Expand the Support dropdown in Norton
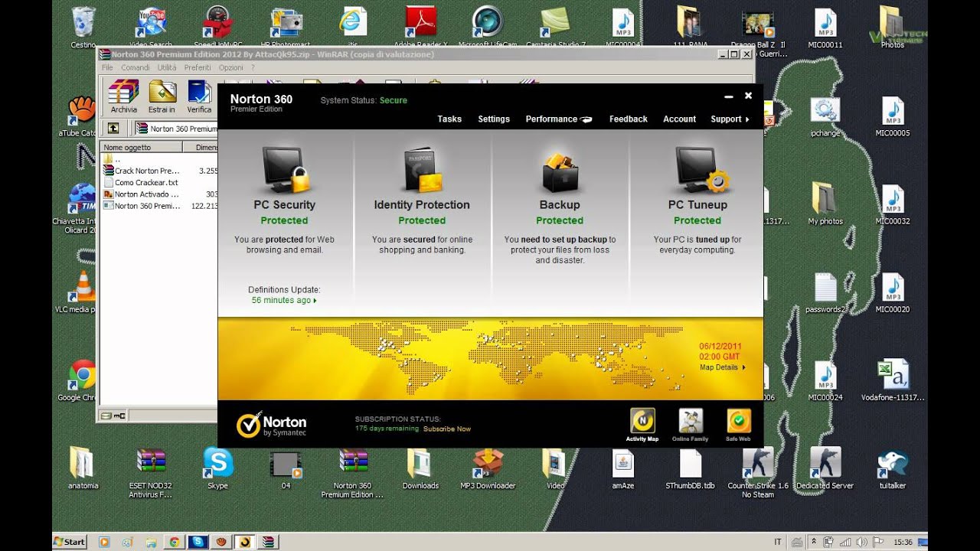980x551 pixels. click(x=730, y=119)
